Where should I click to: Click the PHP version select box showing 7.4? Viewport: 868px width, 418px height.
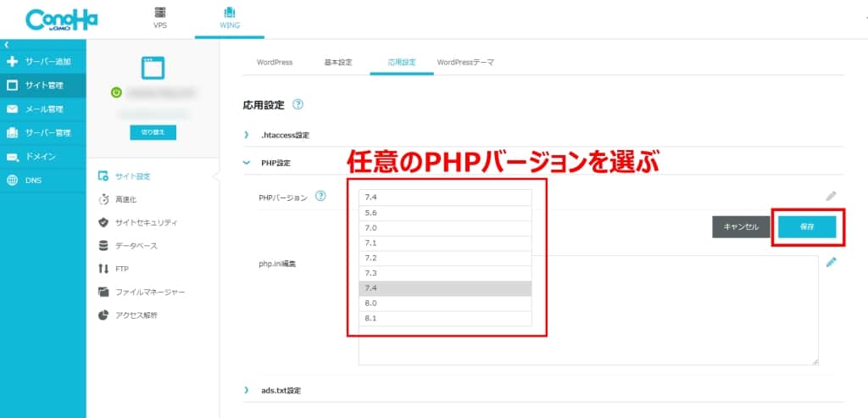pyautogui.click(x=445, y=198)
